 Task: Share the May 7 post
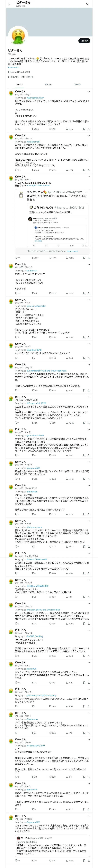point(89,129)
